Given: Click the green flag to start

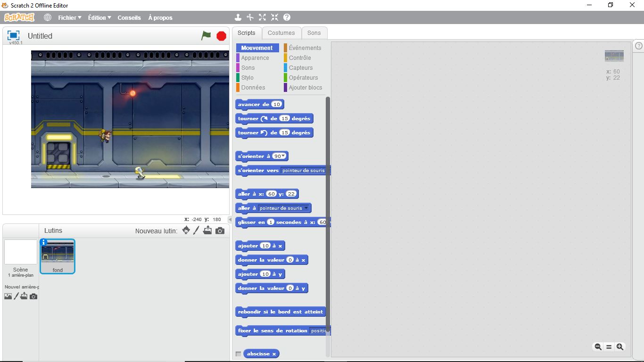Looking at the screenshot, I should click(206, 35).
